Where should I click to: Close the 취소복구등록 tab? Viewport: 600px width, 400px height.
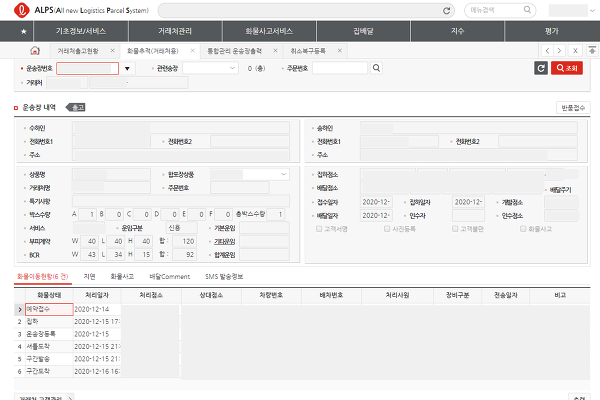point(339,51)
